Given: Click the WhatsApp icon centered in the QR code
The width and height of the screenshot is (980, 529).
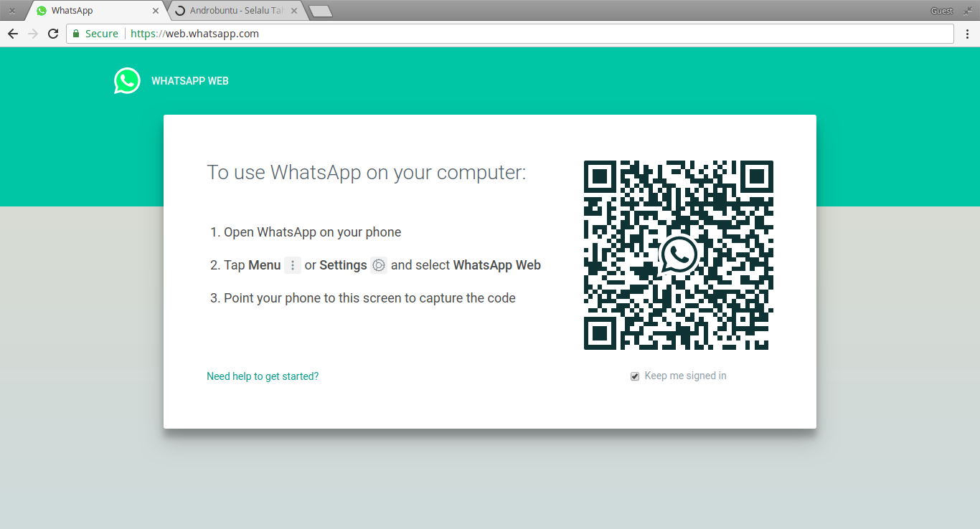Looking at the screenshot, I should [x=678, y=254].
